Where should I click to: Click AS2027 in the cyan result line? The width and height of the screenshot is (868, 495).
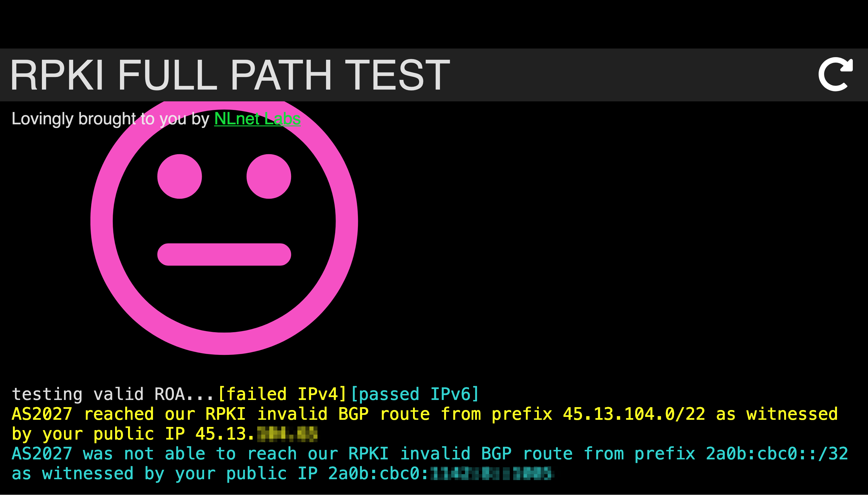tap(42, 454)
